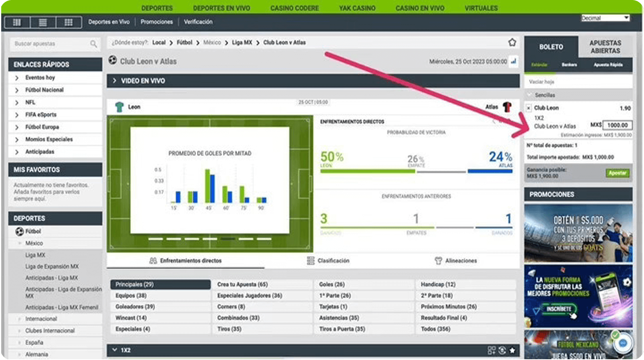Select the Corners (8) market filter
644x360 pixels.
pos(262,307)
